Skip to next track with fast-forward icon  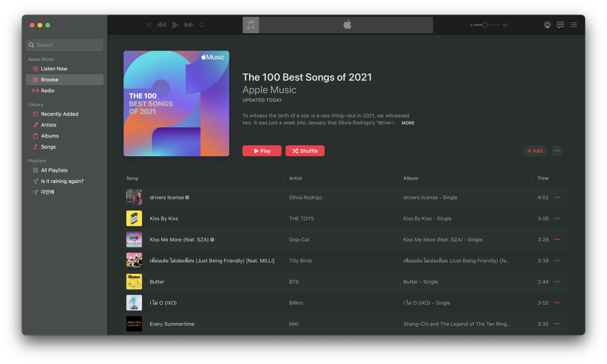tap(189, 25)
